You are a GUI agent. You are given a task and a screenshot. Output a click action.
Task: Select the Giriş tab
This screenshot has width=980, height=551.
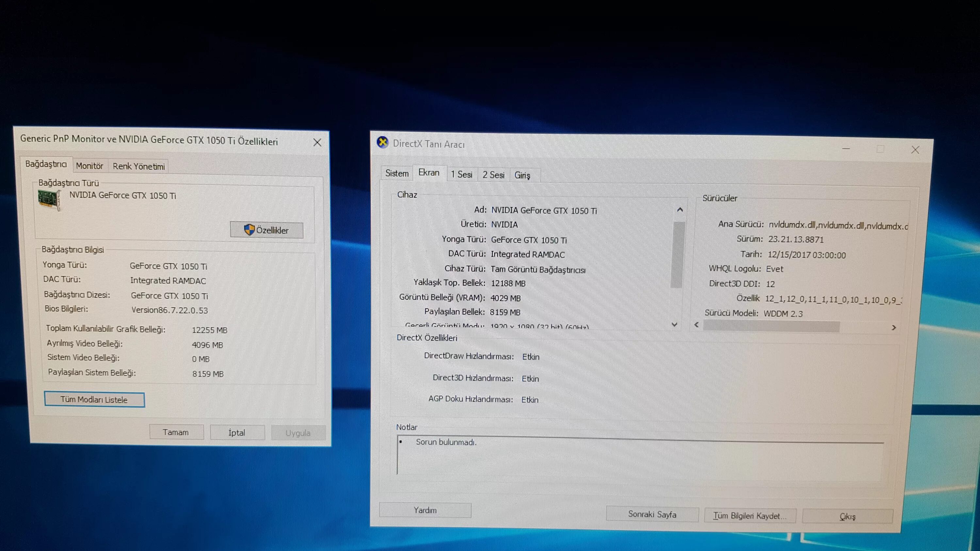522,175
